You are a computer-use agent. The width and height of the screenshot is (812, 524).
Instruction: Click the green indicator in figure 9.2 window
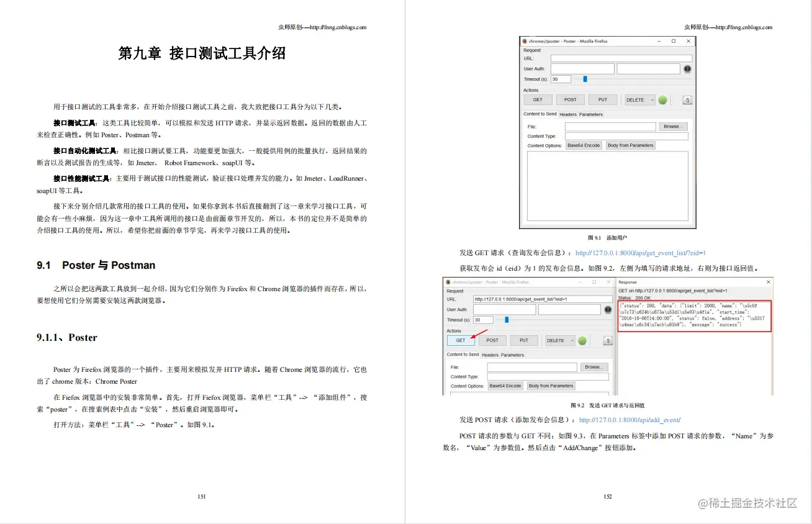[x=582, y=340]
